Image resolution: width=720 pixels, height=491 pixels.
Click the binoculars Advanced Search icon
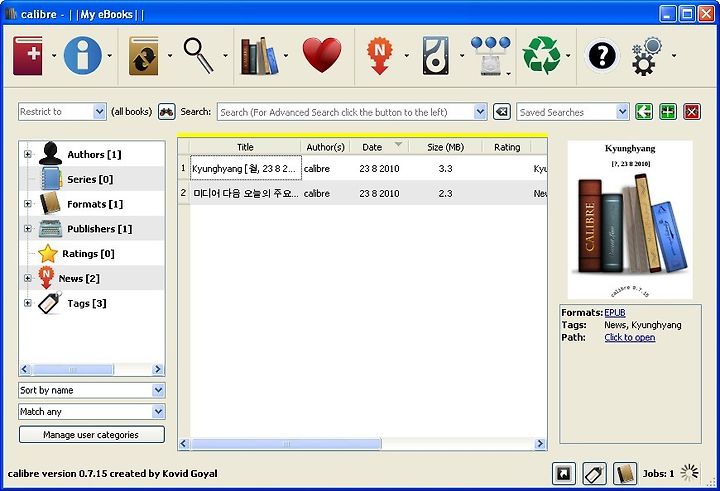point(167,112)
